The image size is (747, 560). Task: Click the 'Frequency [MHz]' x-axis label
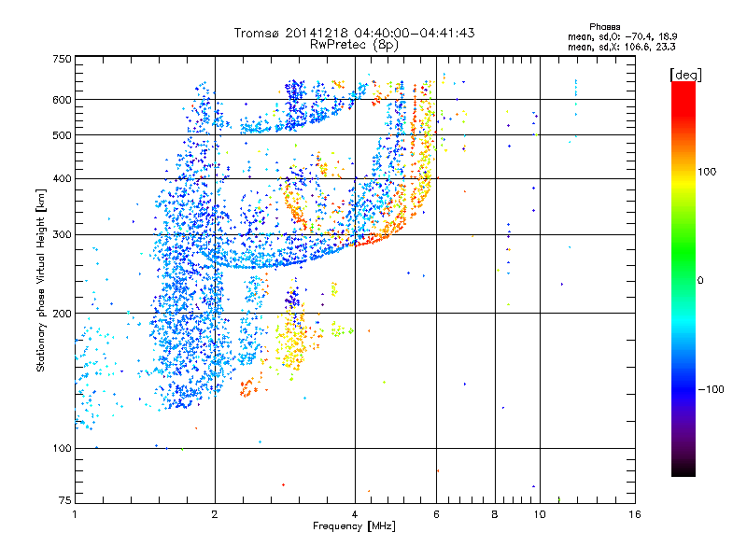pyautogui.click(x=354, y=526)
